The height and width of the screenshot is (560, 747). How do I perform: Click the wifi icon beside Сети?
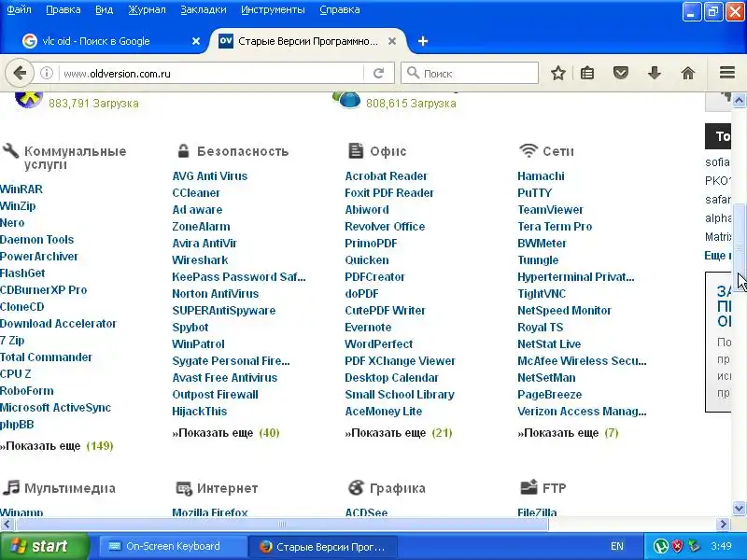pyautogui.click(x=528, y=151)
